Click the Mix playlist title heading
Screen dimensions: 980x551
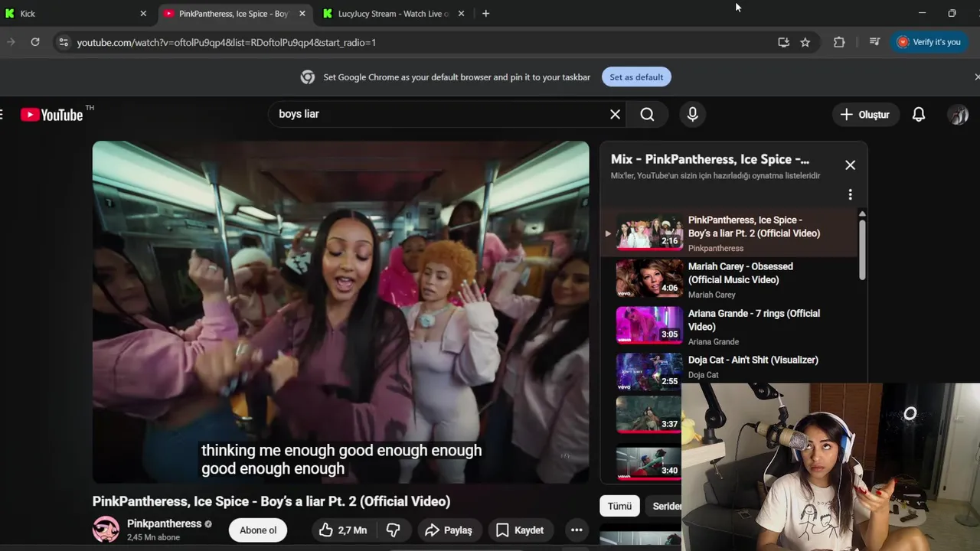coord(710,159)
